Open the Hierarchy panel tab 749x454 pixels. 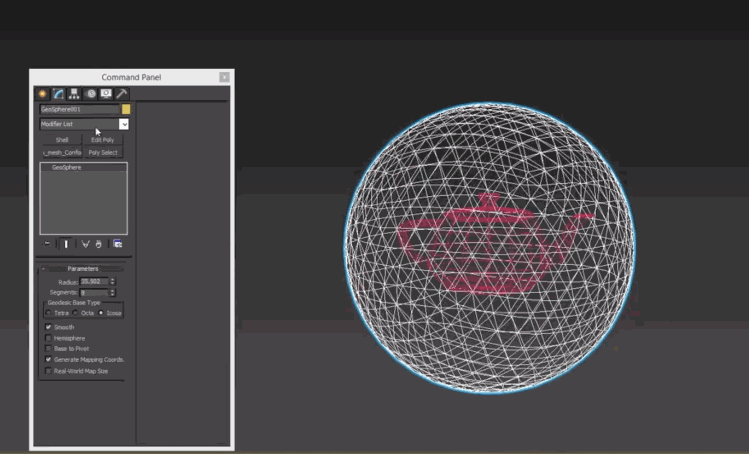[x=74, y=94]
